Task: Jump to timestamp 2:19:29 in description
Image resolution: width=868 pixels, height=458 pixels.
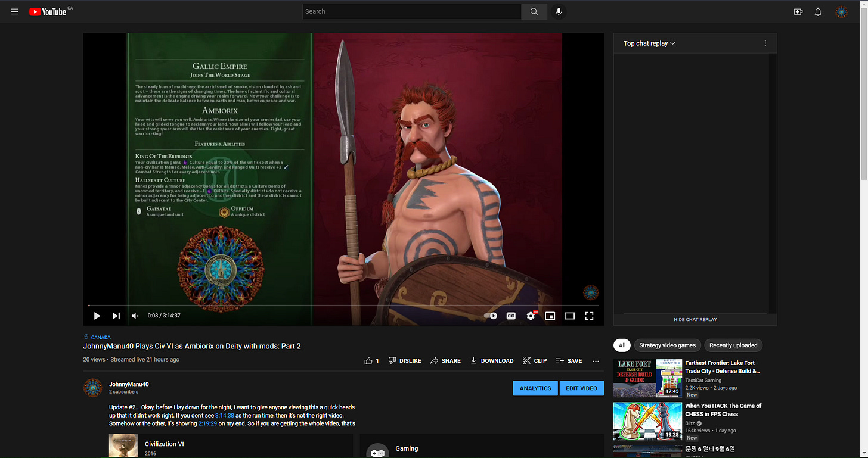Action: click(208, 423)
